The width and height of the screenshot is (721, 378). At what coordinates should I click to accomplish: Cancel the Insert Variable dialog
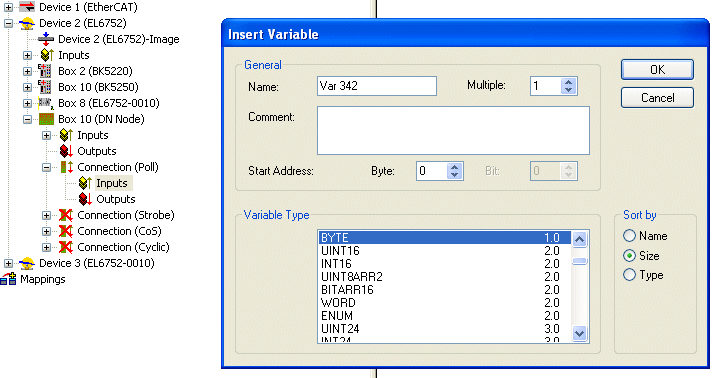(657, 98)
